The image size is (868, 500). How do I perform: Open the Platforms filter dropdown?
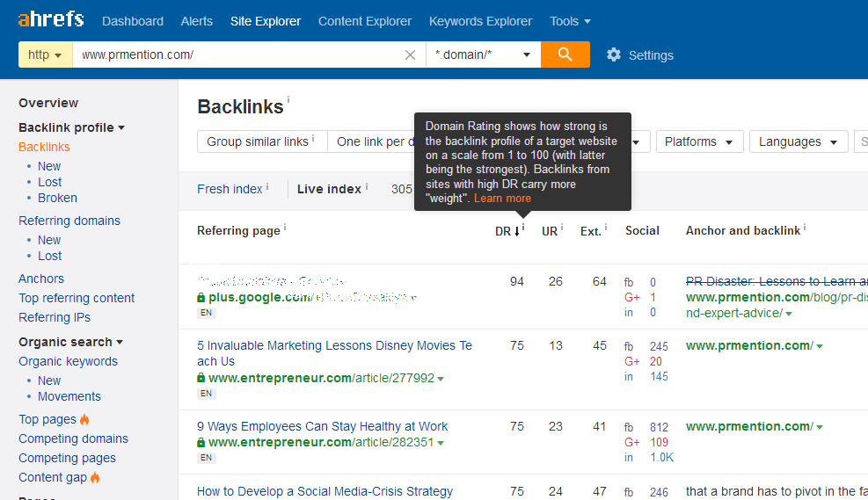click(x=698, y=141)
